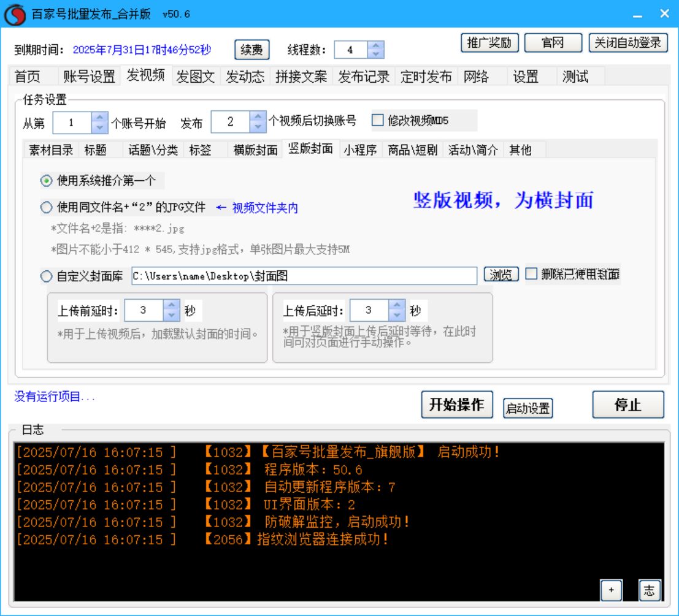Switch to 横版封面 sub-tab
Screen dimensions: 679x616
click(255, 150)
